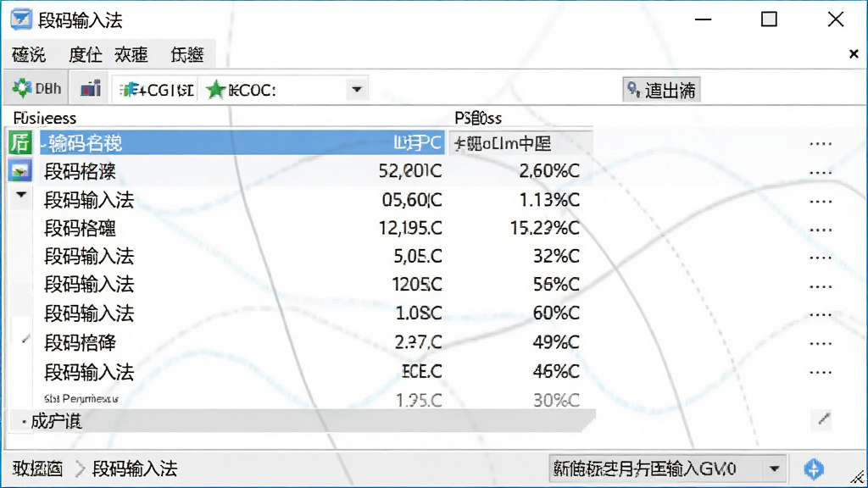Image resolution: width=868 pixels, height=488 pixels.
Task: Open the 度仕 menu in menu bar
Action: 86,55
